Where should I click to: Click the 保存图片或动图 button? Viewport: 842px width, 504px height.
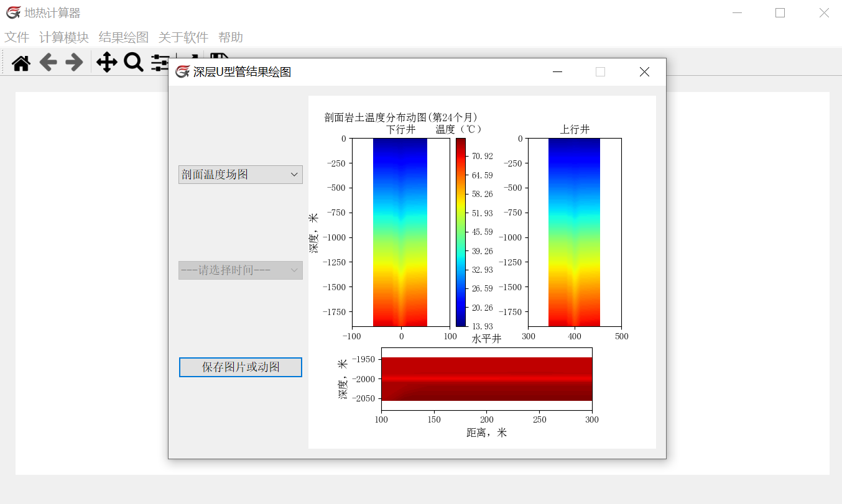click(241, 367)
